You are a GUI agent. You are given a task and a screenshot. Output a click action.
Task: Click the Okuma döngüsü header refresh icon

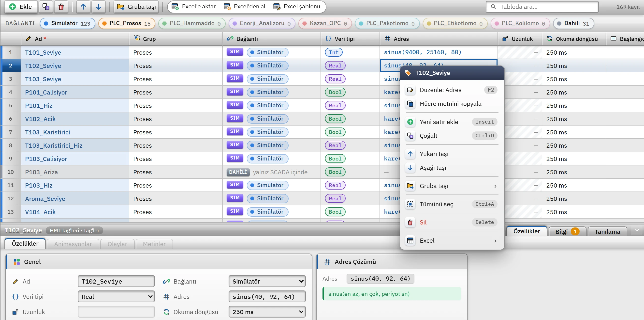550,39
